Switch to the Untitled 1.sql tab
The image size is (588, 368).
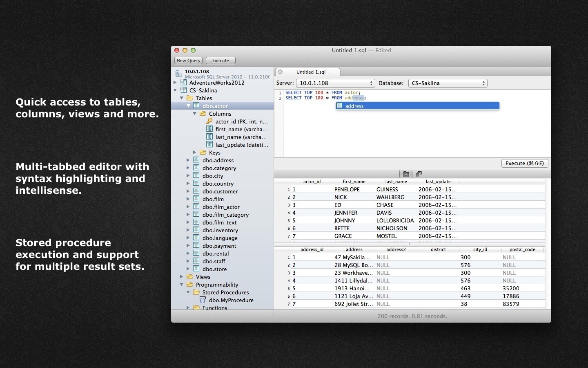(x=312, y=72)
